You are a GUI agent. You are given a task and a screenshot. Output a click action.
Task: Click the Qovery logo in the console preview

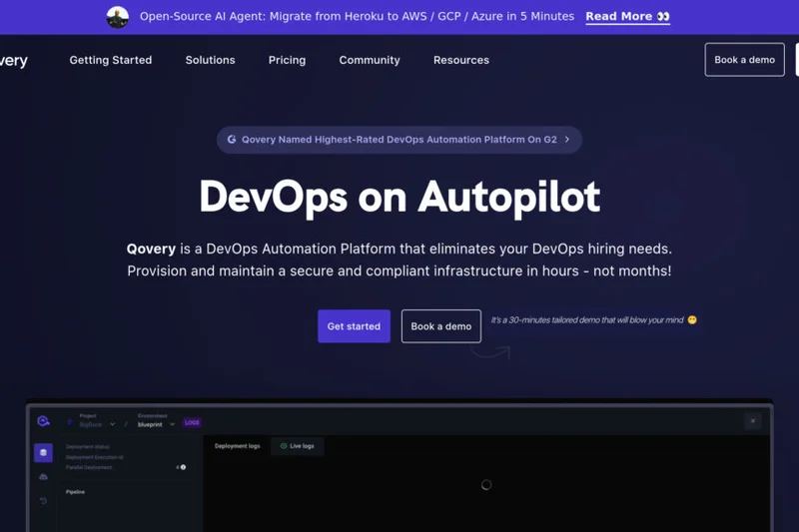(x=43, y=421)
